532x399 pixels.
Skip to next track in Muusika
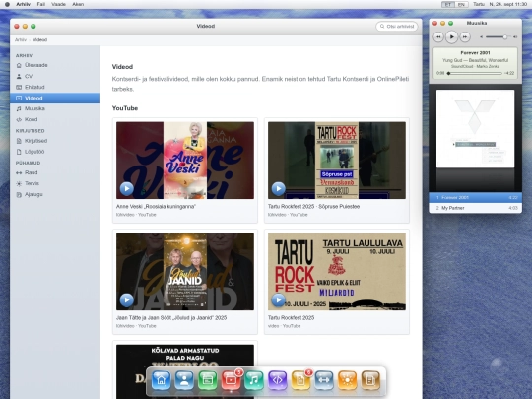pos(465,37)
